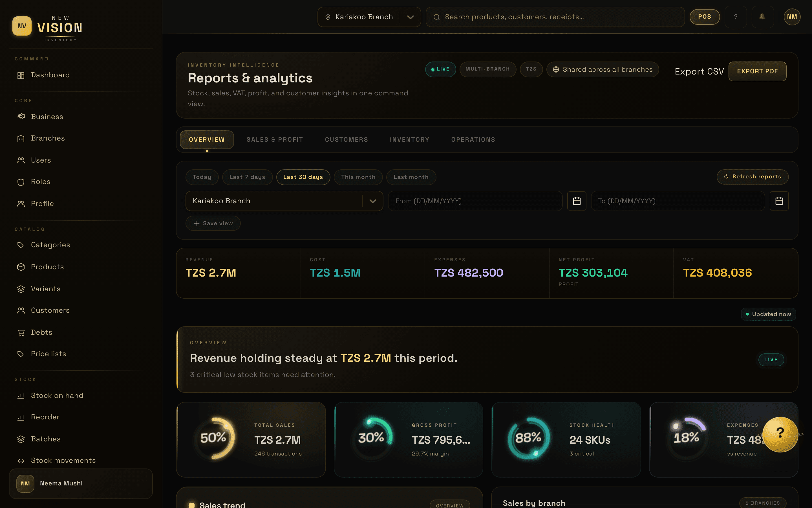The image size is (812, 508).
Task: Select the Today date range chip
Action: pyautogui.click(x=202, y=177)
